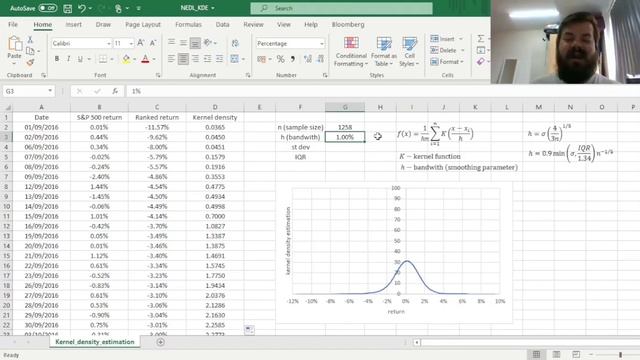Toggle Underline formatting
640x360 pixels.
(x=80, y=59)
